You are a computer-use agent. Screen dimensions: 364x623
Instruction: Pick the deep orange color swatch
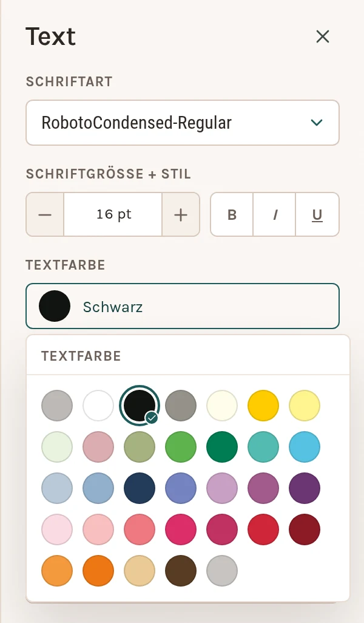[98, 571]
